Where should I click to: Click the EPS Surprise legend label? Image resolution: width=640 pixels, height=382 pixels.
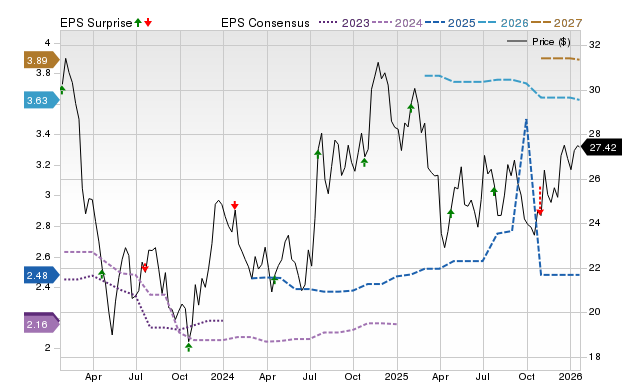[96, 23]
